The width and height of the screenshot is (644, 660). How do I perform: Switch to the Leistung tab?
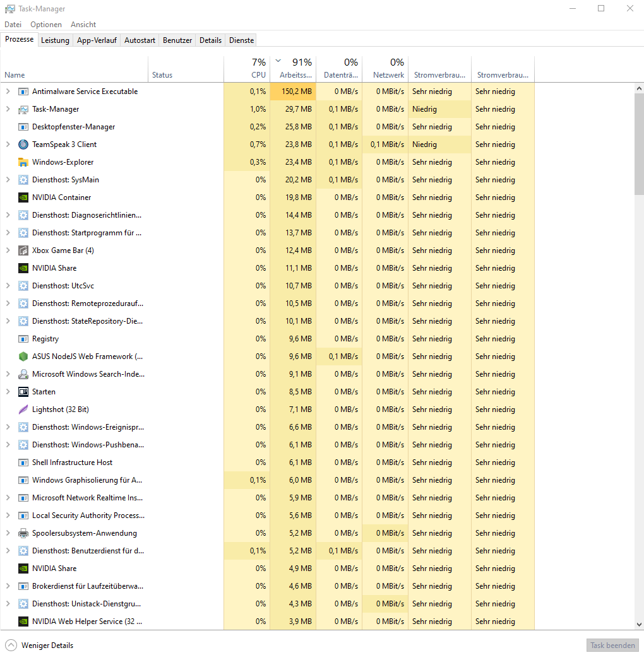point(55,40)
